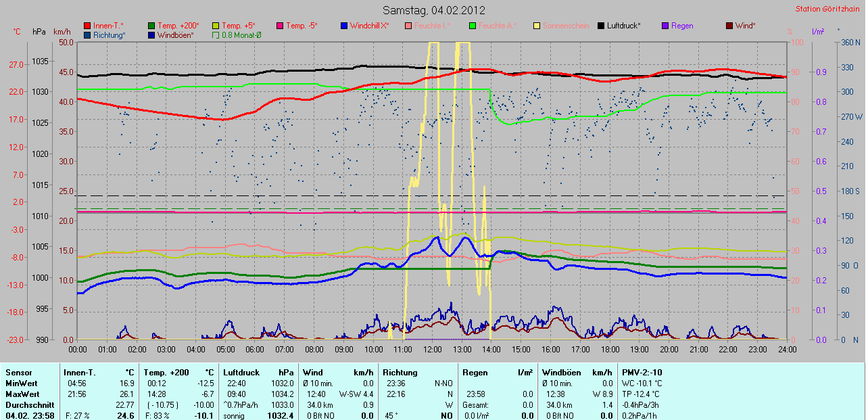Screen dimensions: 868x420
Task: Select the blue Windchill legend square
Action: (x=344, y=26)
